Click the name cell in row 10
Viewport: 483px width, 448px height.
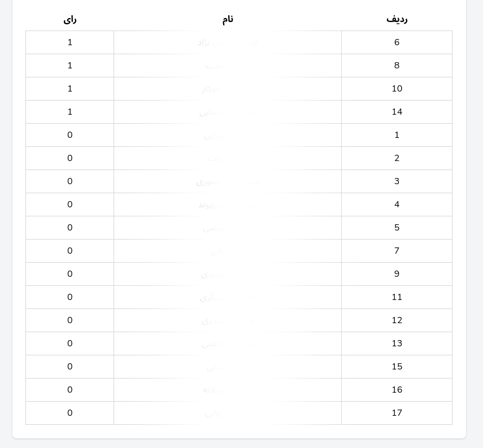(x=228, y=89)
